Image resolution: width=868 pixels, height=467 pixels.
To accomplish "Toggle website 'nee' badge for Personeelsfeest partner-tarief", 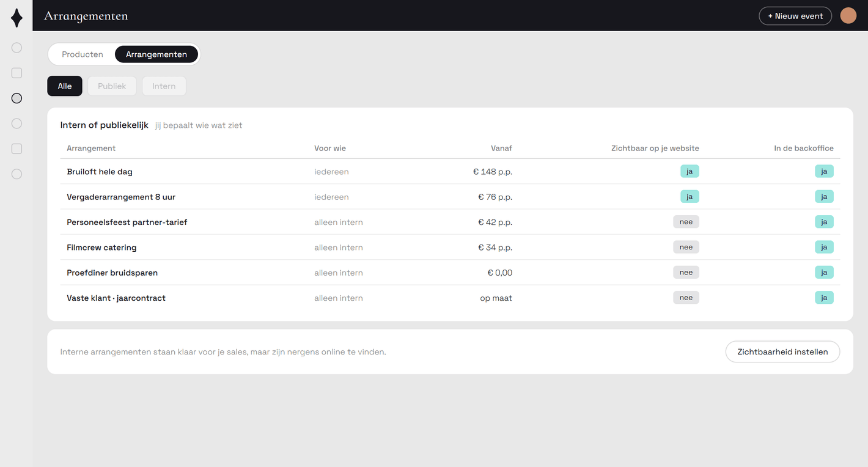I will (x=686, y=222).
